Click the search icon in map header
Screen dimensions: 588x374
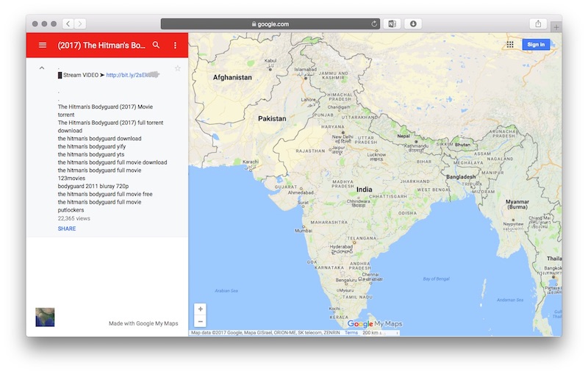[156, 46]
